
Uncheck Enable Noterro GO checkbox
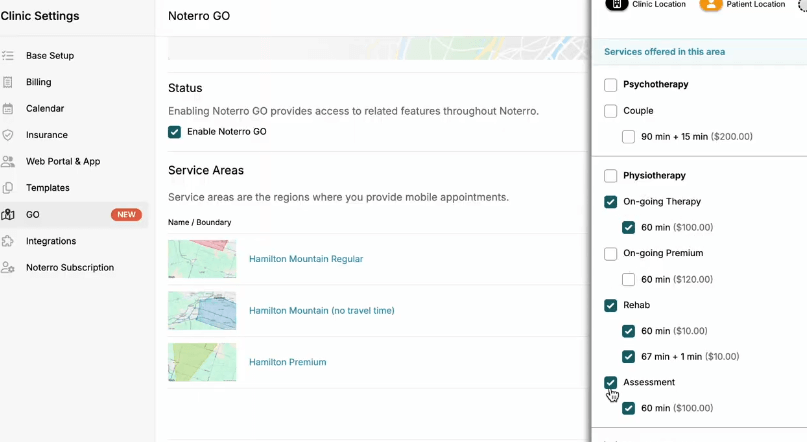click(x=174, y=132)
